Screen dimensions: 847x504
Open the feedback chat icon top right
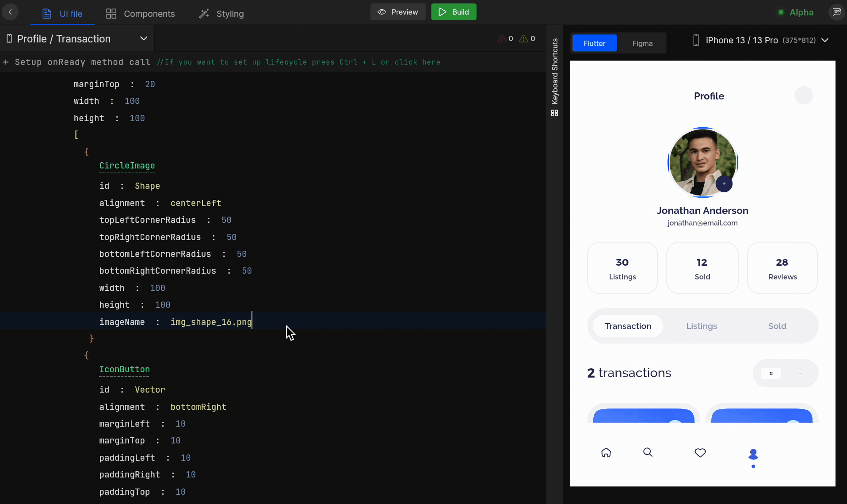coord(837,12)
